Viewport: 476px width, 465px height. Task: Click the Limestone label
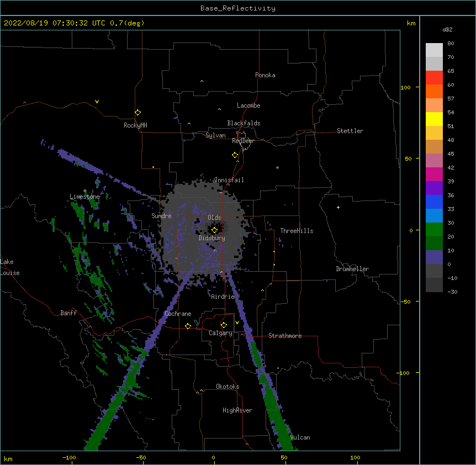84,197
